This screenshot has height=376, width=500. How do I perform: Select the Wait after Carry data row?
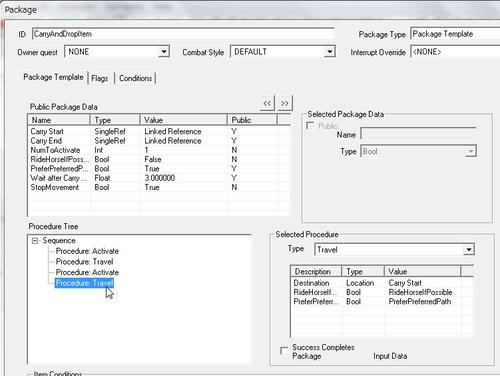point(159,178)
